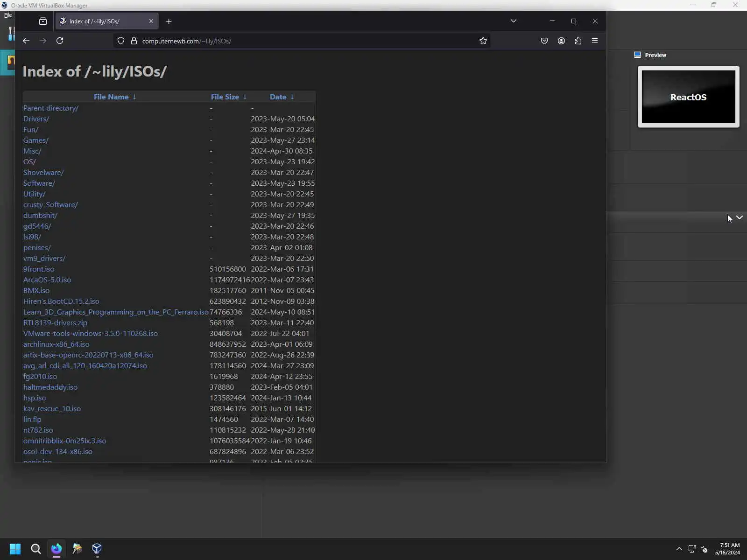Switch to Firefox on the taskbar

56,549
